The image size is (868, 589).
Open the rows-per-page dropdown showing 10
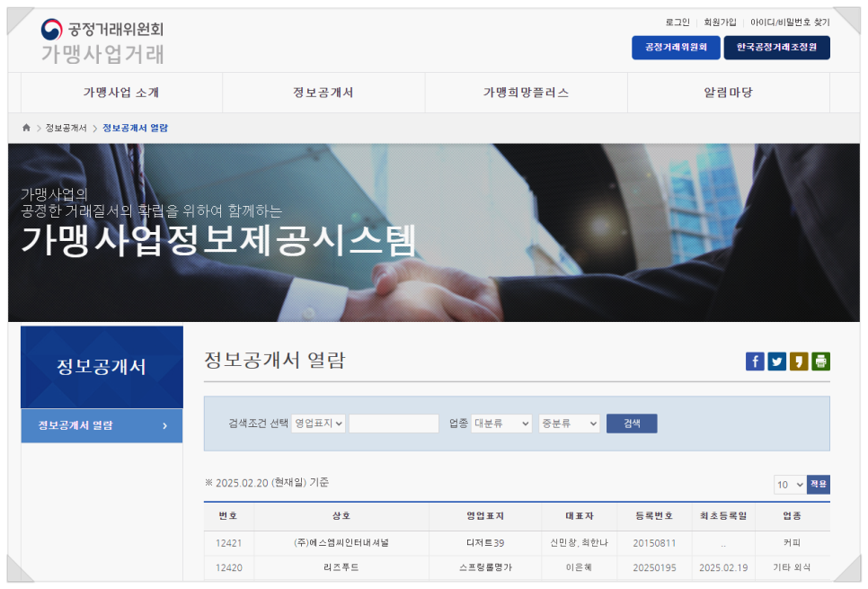click(790, 485)
